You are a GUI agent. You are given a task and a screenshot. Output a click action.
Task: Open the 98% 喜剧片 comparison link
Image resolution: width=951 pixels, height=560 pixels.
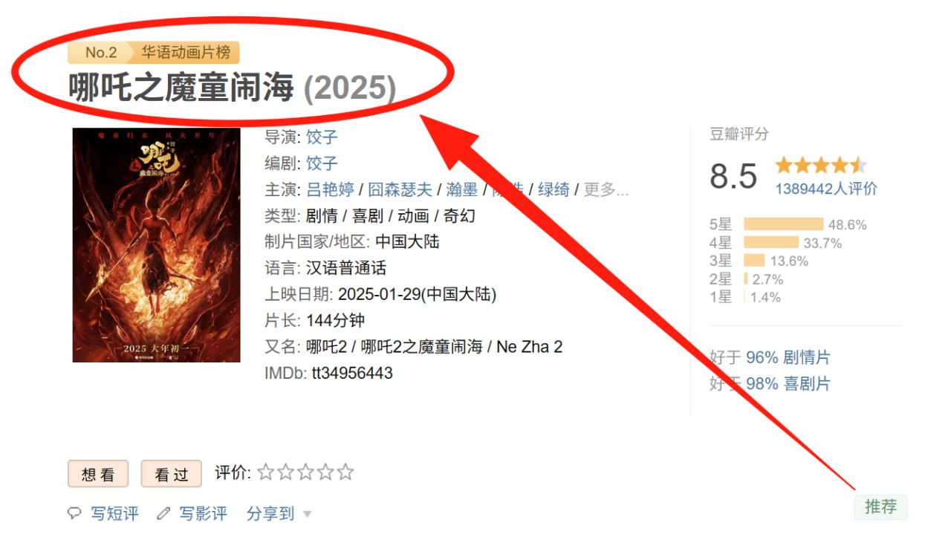(x=788, y=384)
